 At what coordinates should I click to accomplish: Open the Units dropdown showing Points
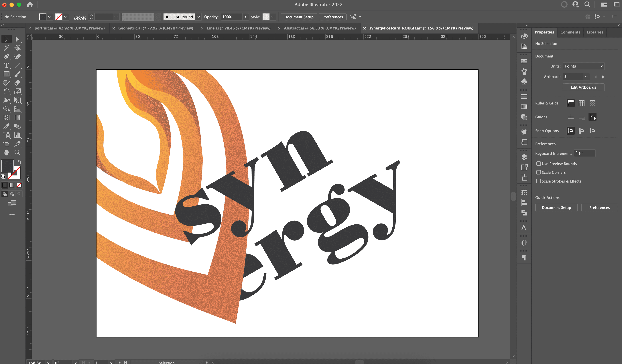[x=584, y=66]
